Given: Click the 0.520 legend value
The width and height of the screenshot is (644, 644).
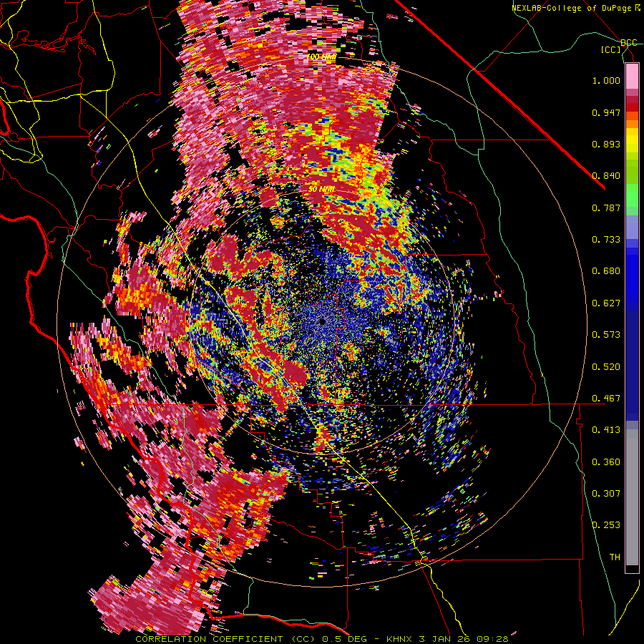Looking at the screenshot, I should click(606, 367).
